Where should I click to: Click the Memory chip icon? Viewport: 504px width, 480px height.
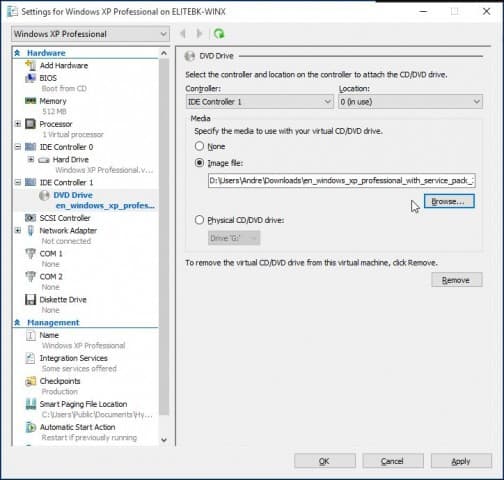click(30, 101)
